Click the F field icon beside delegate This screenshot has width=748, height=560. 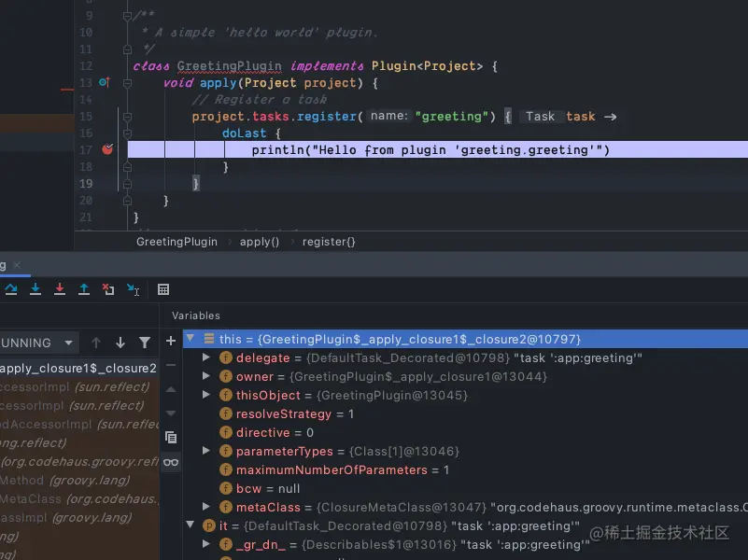pos(226,357)
